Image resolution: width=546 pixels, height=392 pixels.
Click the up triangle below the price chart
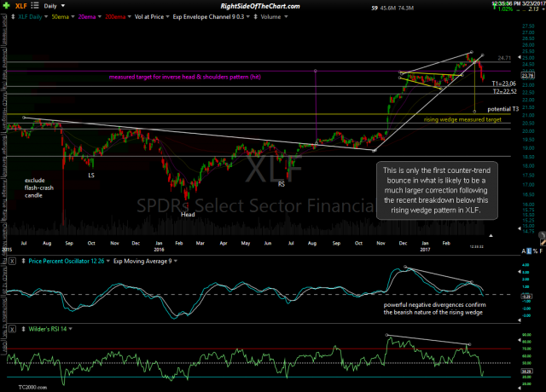click(491, 236)
